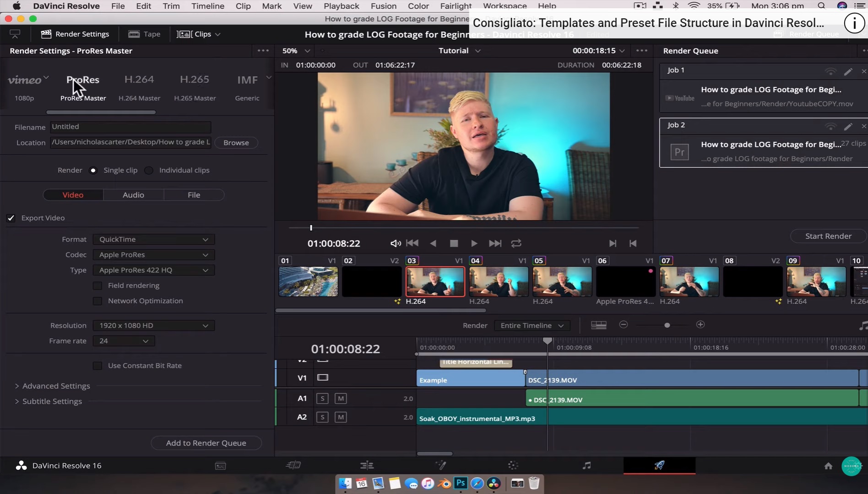Toggle V1 track video enable icon
Screen dimensions: 868x494
pyautogui.click(x=323, y=378)
